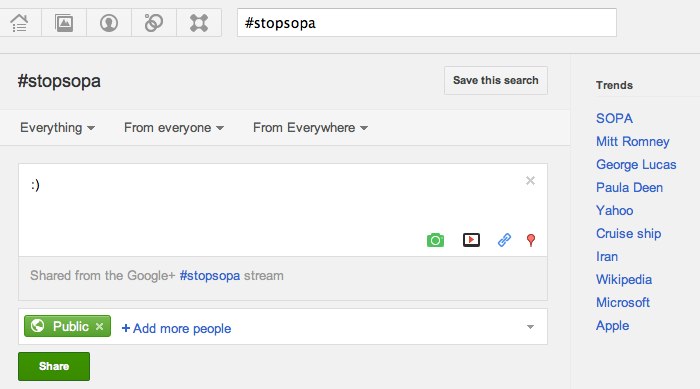Click the green Share button
Screen dimensions: 700x389
click(54, 366)
